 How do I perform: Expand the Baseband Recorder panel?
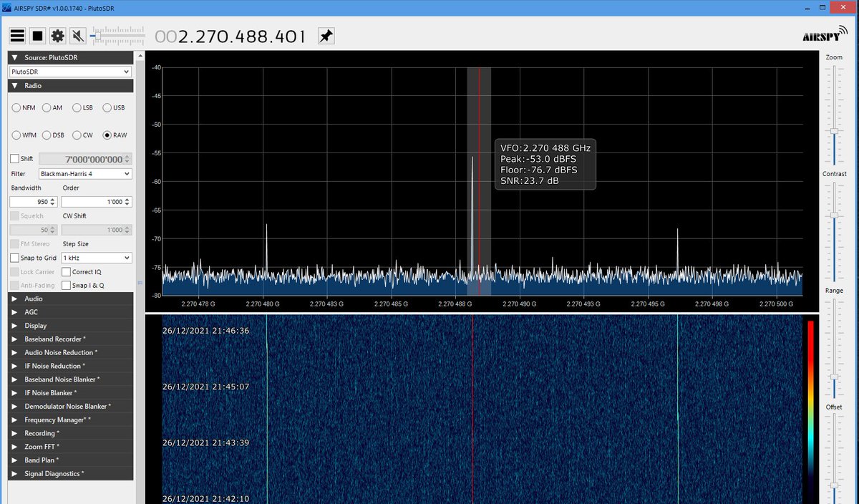point(70,339)
